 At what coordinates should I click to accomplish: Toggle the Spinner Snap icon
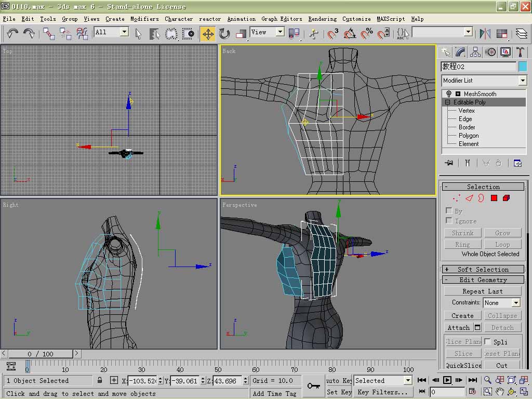click(383, 34)
